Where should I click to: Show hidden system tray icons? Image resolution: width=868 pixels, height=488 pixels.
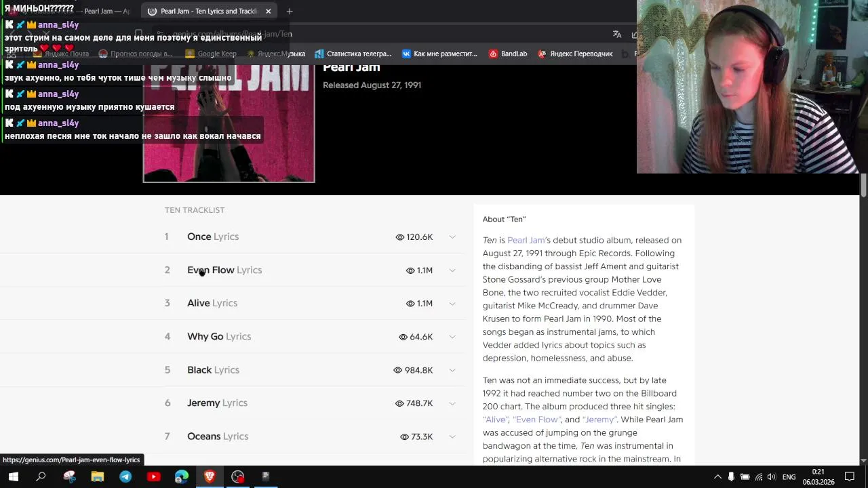point(717,477)
